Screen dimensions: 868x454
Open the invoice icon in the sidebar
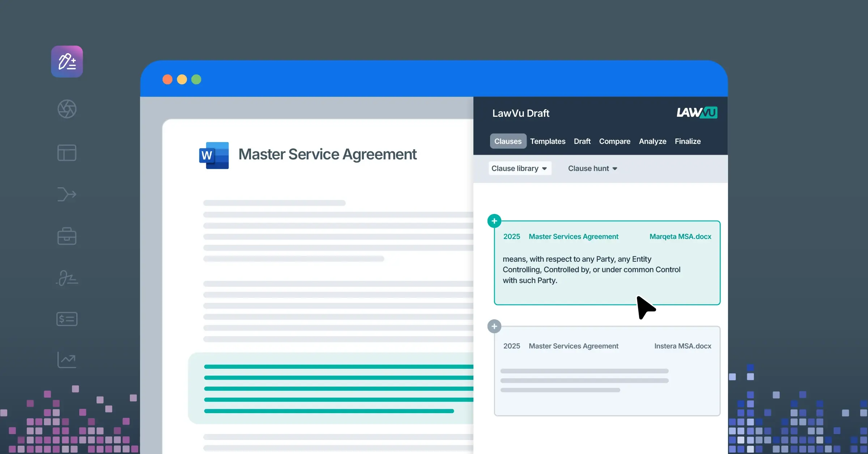click(x=67, y=319)
